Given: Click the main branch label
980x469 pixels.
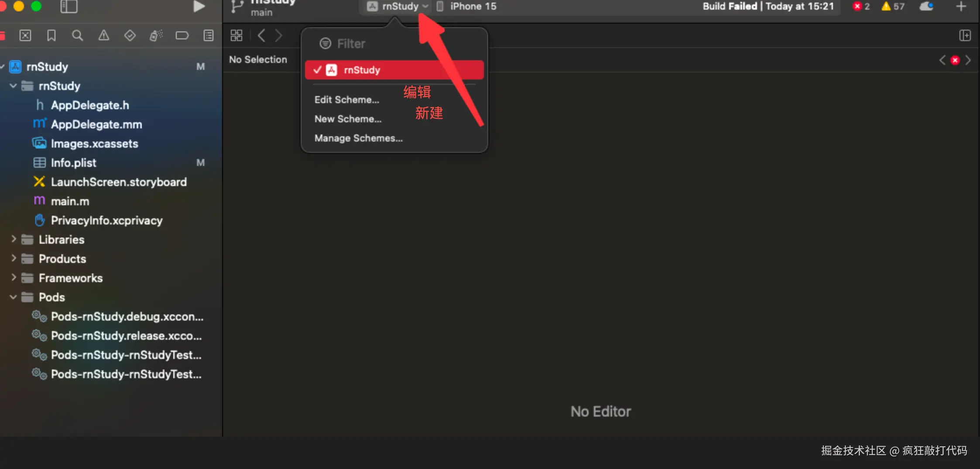Looking at the screenshot, I should (261, 13).
